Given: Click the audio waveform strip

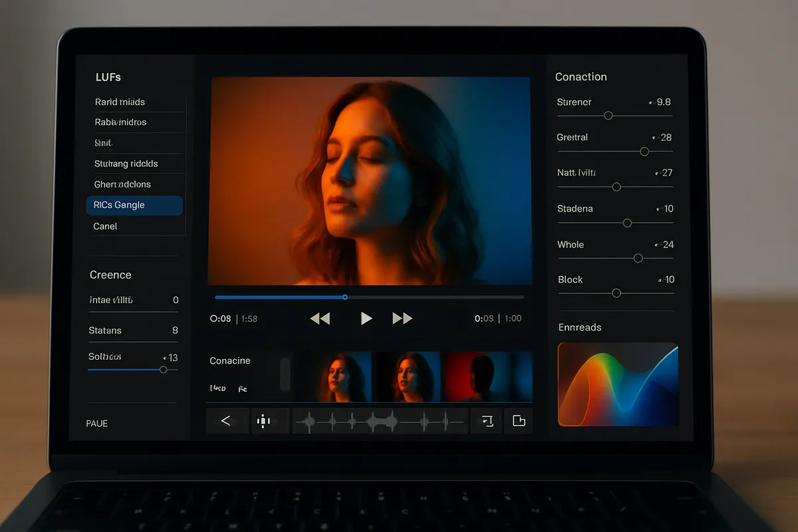Looking at the screenshot, I should point(379,421).
